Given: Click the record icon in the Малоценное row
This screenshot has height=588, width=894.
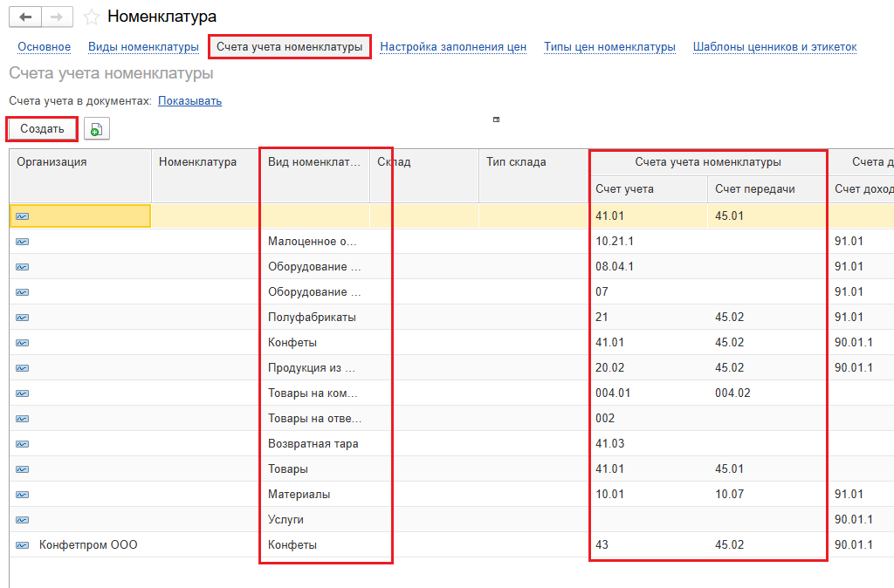Looking at the screenshot, I should [22, 242].
